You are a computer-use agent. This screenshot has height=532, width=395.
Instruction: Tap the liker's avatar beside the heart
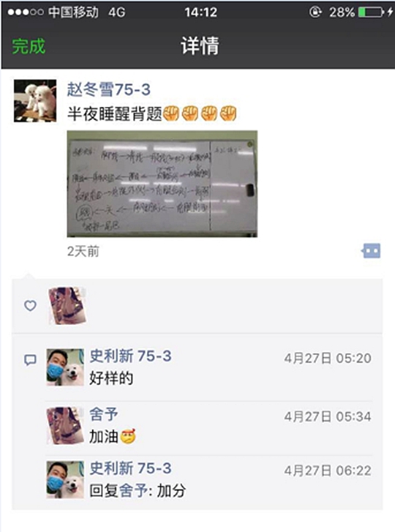(x=67, y=306)
